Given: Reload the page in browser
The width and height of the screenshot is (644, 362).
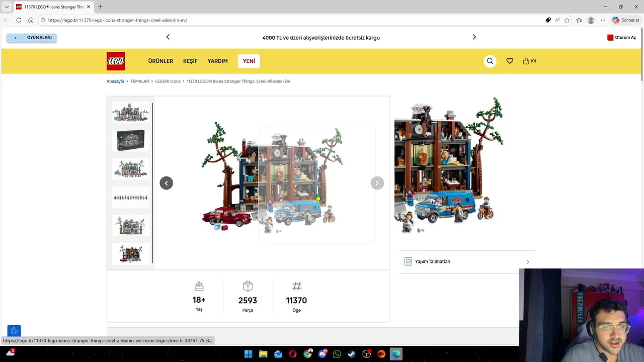Looking at the screenshot, I should pyautogui.click(x=19, y=20).
